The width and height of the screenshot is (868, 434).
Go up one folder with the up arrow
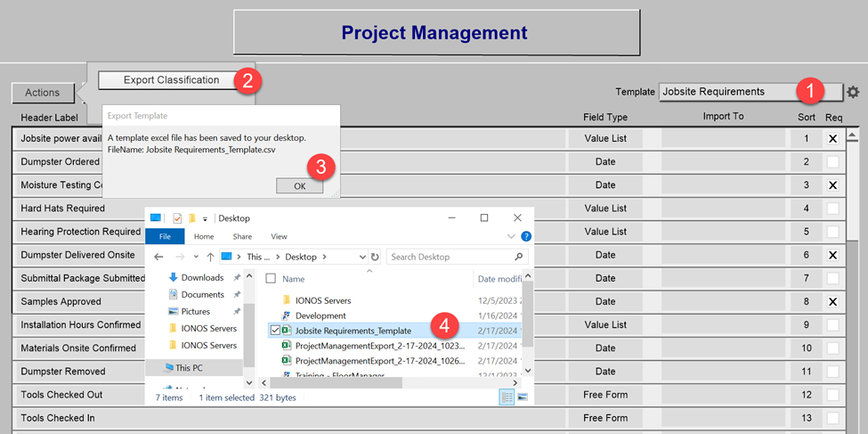pyautogui.click(x=210, y=258)
